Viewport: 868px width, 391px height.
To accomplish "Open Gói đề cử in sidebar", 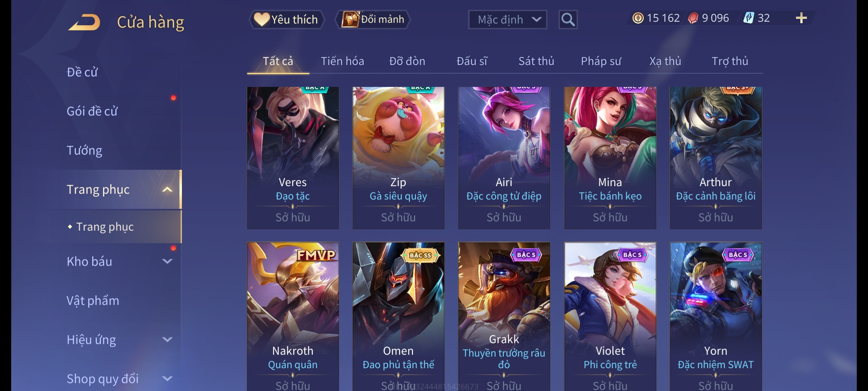I will pos(92,111).
